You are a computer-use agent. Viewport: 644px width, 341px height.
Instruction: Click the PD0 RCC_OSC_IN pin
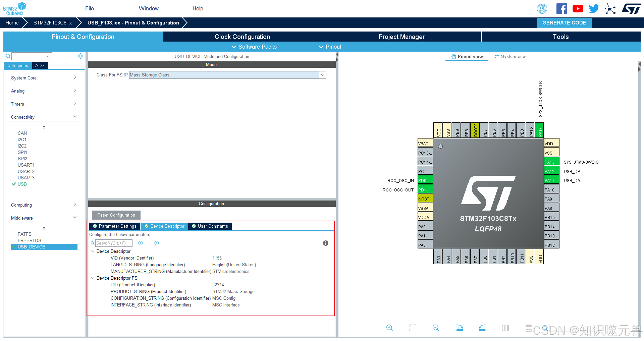(x=425, y=180)
